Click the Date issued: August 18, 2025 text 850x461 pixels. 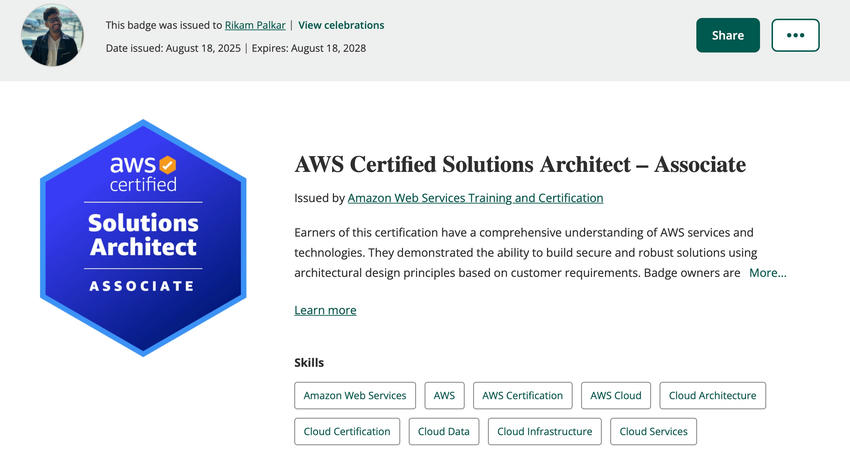pyautogui.click(x=173, y=48)
